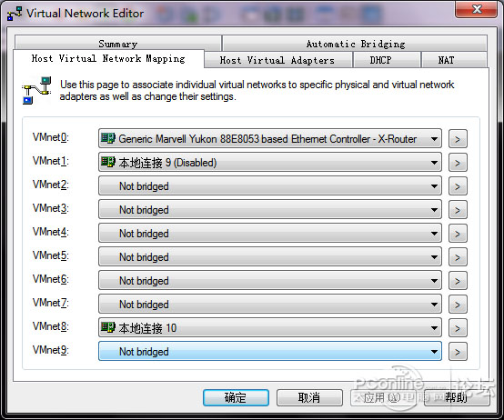This screenshot has height=420, width=504.
Task: Click the 取消 button
Action: [309, 397]
